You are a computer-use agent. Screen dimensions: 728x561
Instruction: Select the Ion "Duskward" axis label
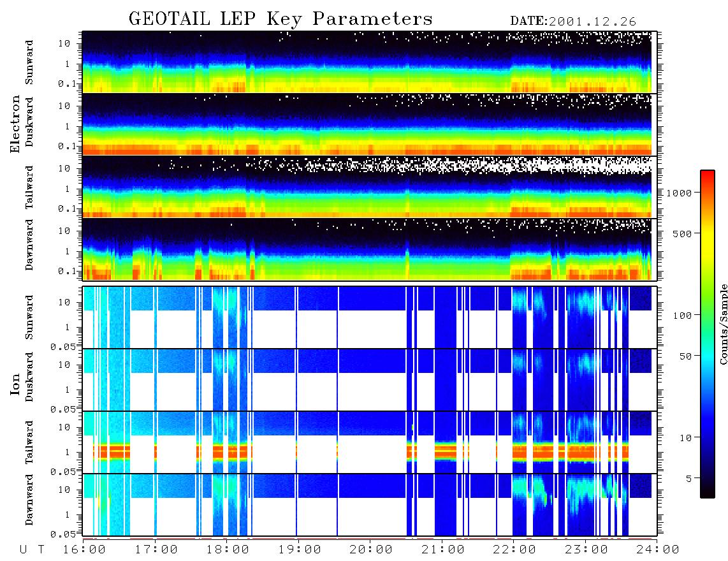[x=29, y=377]
